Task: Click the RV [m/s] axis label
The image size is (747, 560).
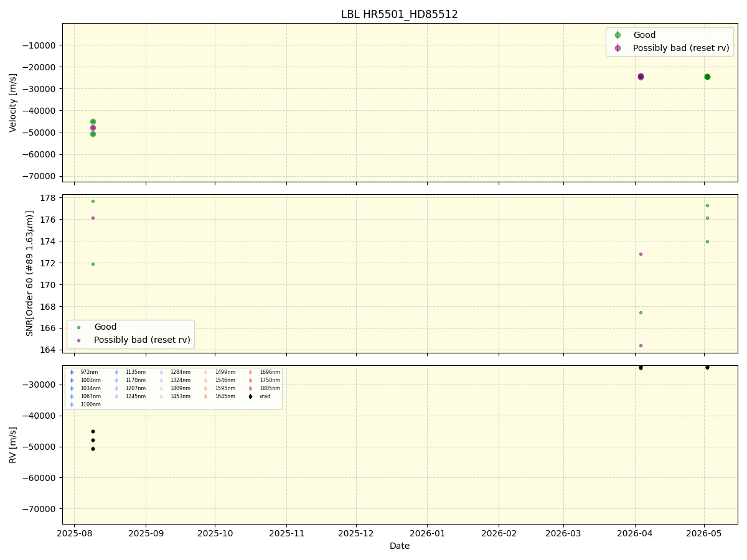Action: click(13, 444)
